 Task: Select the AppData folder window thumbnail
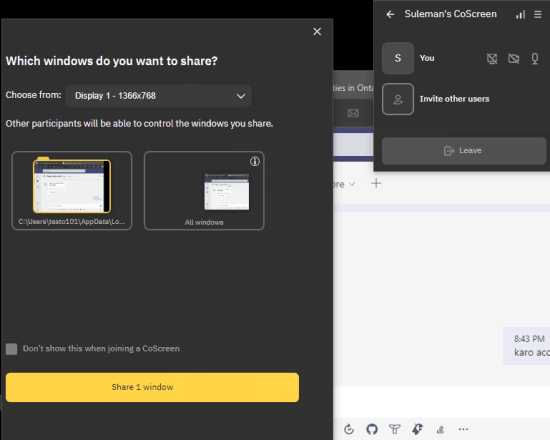(72, 191)
